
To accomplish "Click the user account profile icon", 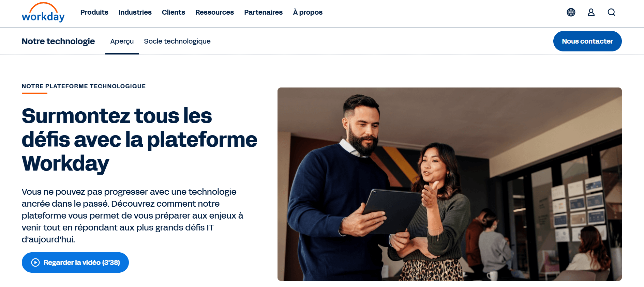I will coord(591,12).
